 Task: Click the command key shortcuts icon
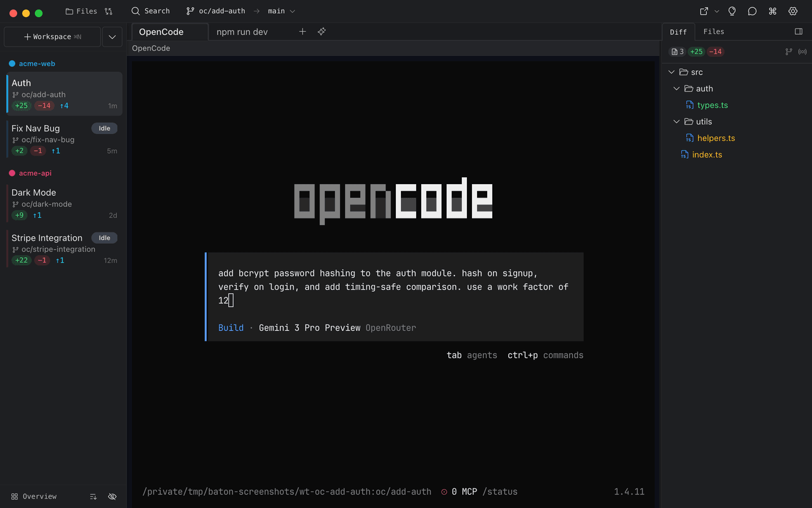[x=773, y=11]
